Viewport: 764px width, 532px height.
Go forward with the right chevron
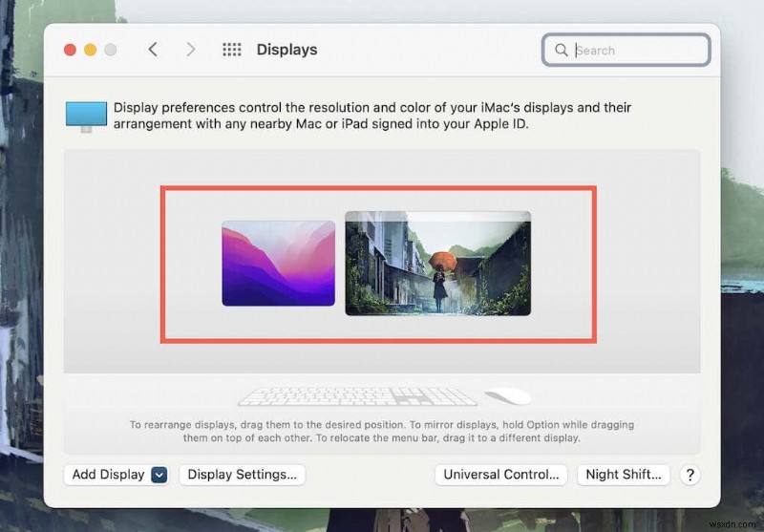coord(190,50)
